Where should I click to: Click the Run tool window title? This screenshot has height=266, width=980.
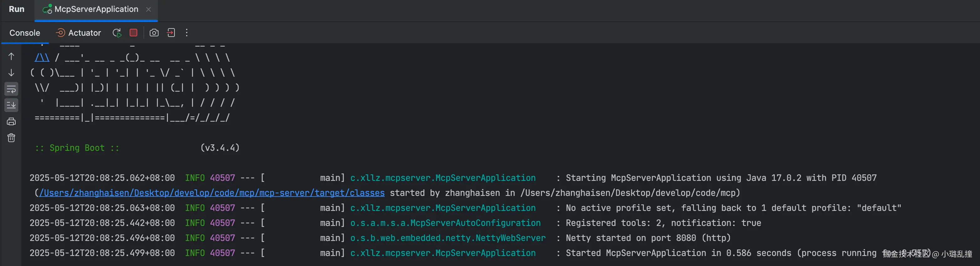(x=17, y=9)
